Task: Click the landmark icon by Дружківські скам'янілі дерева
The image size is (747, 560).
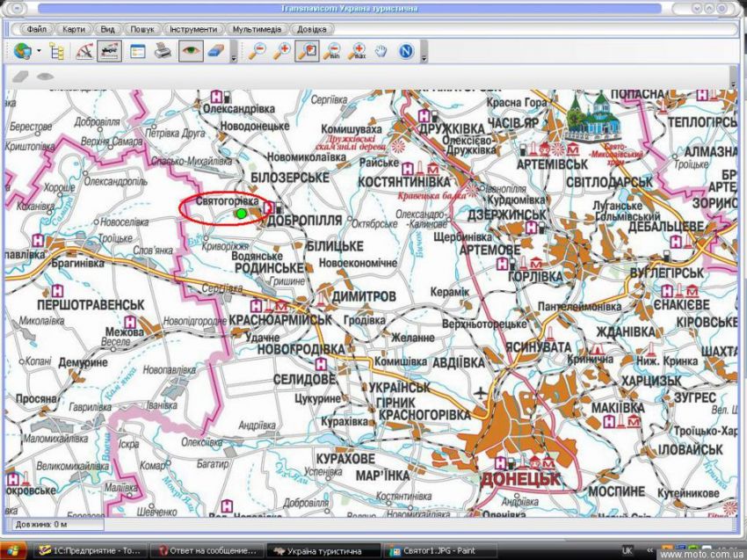Action: click(397, 145)
